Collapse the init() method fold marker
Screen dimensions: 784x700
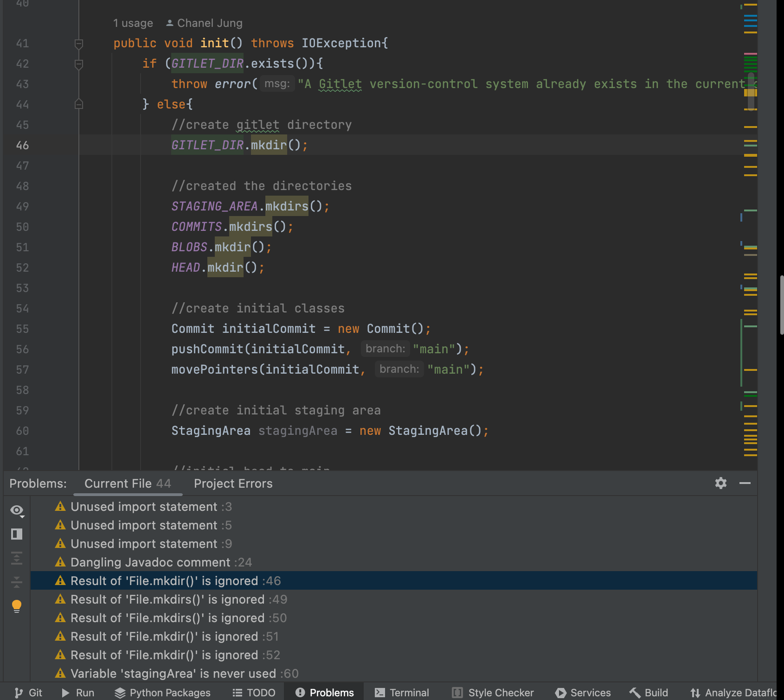(x=79, y=44)
